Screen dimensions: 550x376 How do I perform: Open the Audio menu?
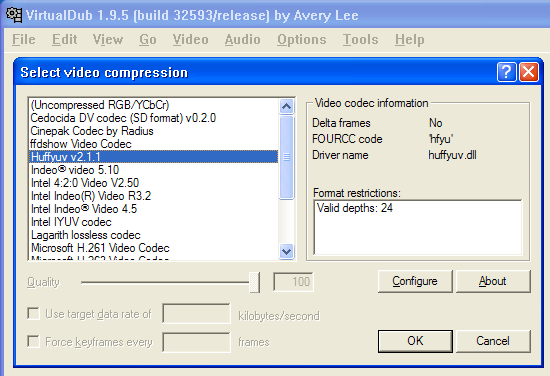pyautogui.click(x=242, y=39)
